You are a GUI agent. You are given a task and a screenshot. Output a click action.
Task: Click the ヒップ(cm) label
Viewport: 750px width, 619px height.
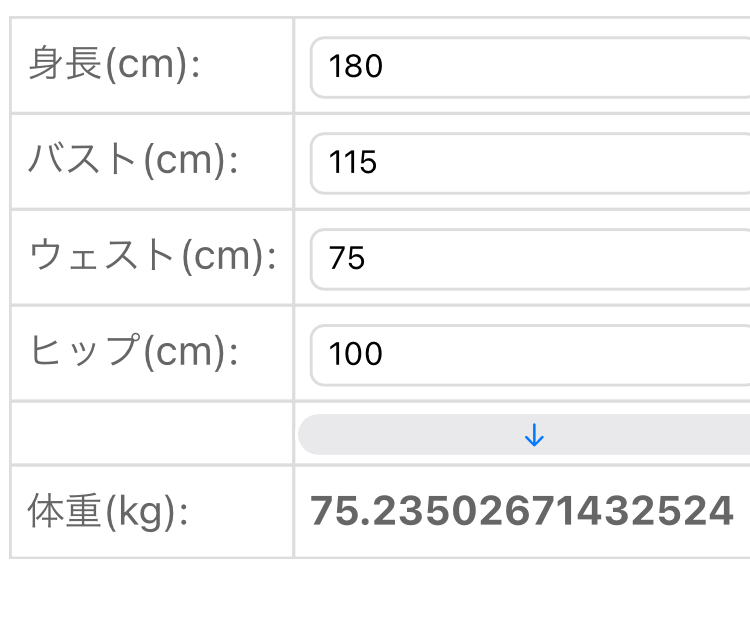[x=133, y=353]
